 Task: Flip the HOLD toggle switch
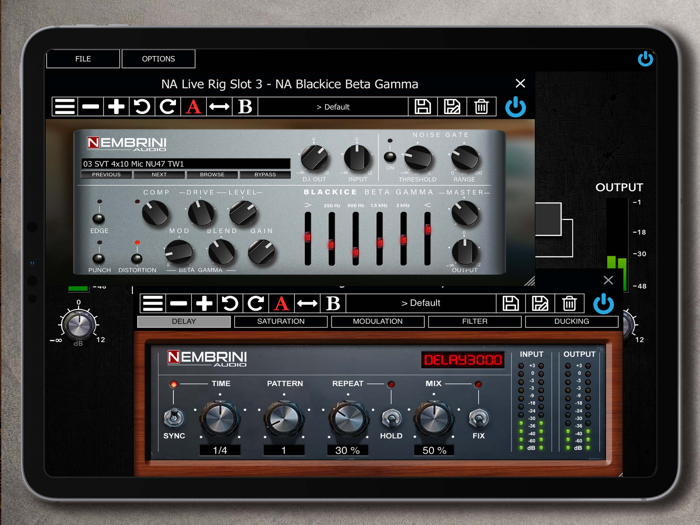[391, 418]
